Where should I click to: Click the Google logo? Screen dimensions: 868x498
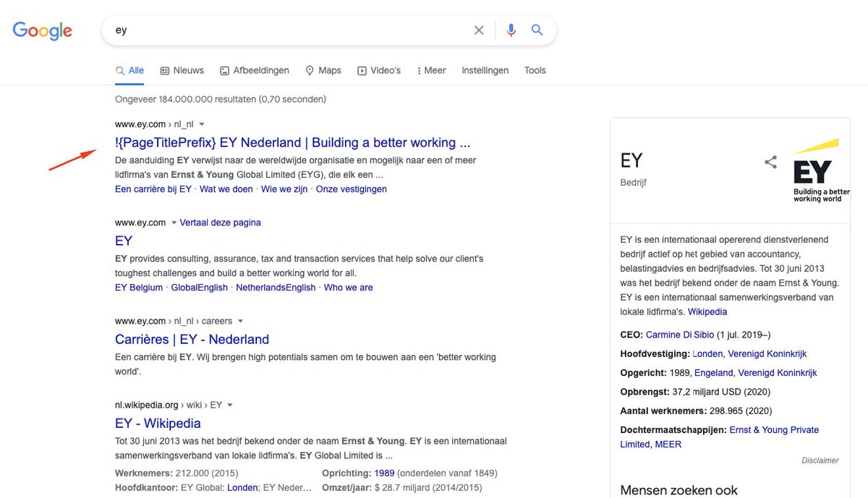coord(42,30)
